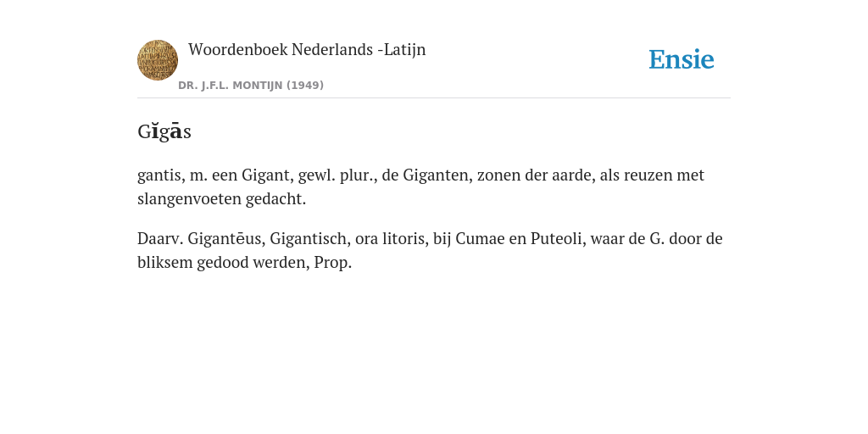Open the Ensie logo link
868x434 pixels.
[x=682, y=59]
